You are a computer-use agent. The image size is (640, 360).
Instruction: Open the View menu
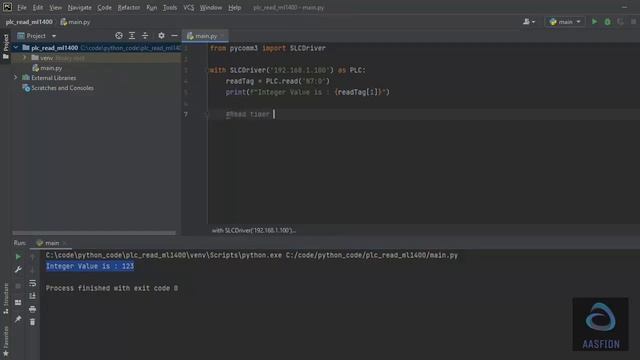click(x=56, y=7)
